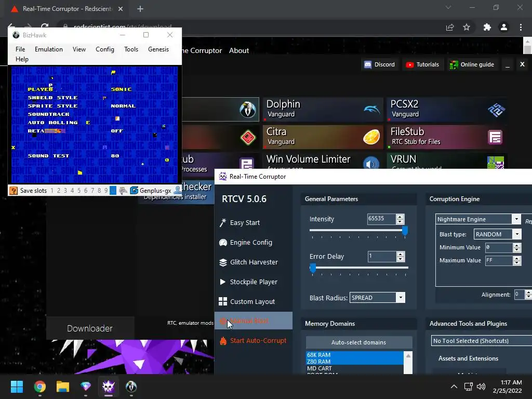The width and height of the screenshot is (532, 399).
Task: Click the Intensity slider handle
Action: [405, 231]
